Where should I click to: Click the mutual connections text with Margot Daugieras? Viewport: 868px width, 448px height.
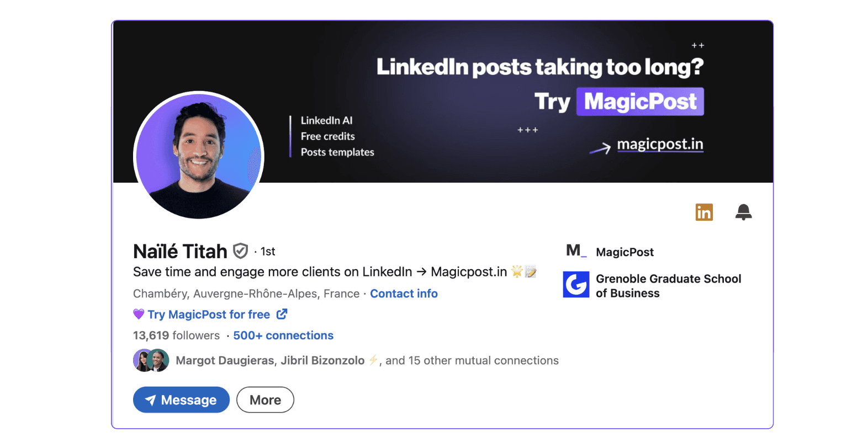click(x=367, y=360)
